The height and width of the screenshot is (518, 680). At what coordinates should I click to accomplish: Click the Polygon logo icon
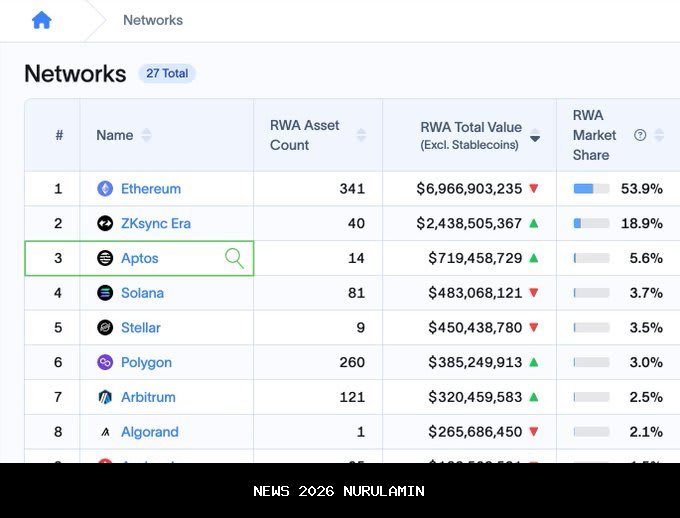pos(105,362)
